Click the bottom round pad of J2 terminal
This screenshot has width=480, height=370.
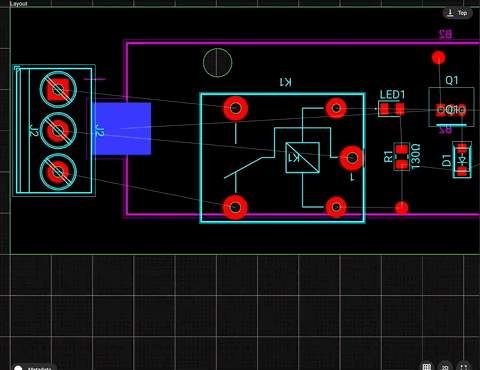(x=58, y=172)
